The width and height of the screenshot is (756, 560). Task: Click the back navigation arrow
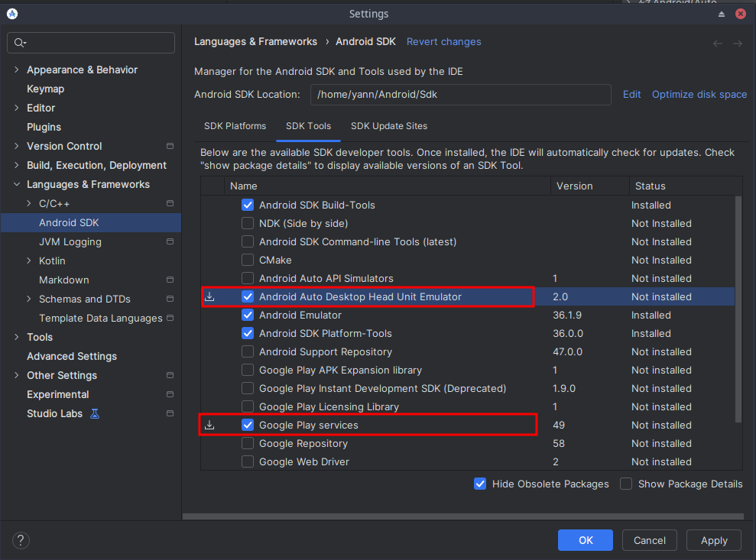717,44
